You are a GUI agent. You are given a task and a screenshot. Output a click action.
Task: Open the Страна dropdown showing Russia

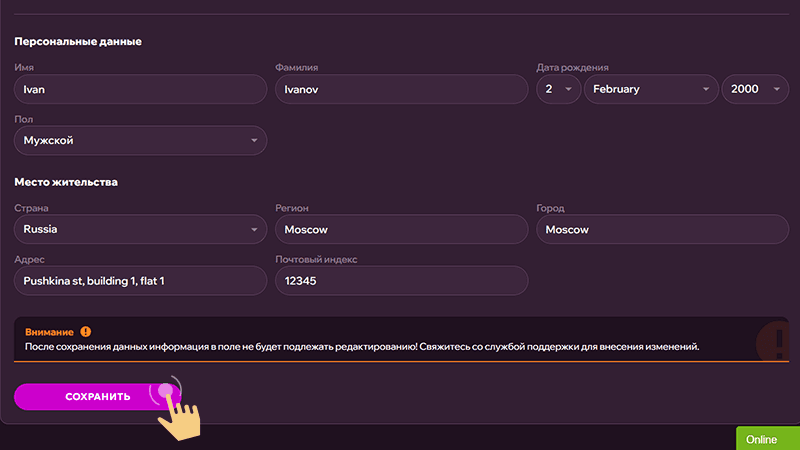click(x=141, y=229)
